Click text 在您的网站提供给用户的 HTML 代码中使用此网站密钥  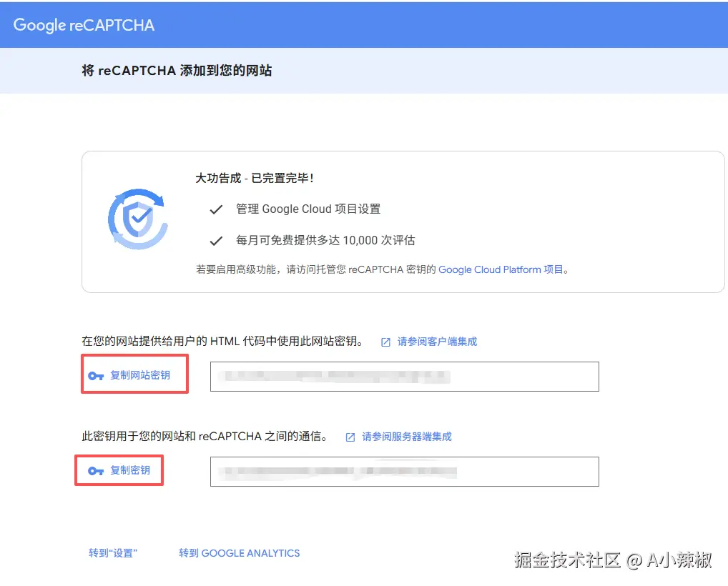222,341
